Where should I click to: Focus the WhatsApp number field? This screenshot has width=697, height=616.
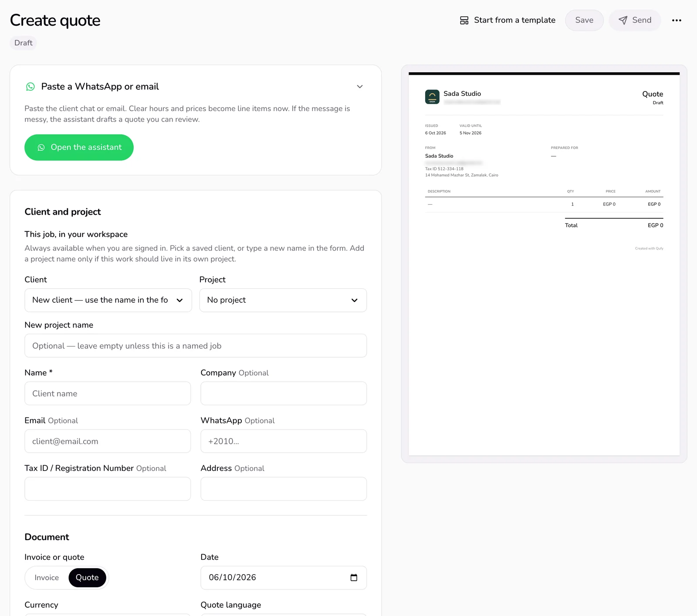(284, 441)
